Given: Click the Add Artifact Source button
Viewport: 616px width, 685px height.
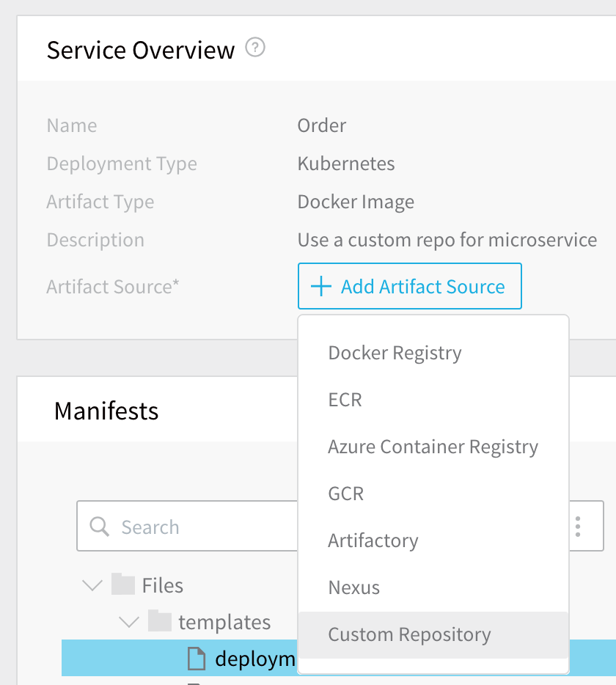Looking at the screenshot, I should tap(410, 286).
